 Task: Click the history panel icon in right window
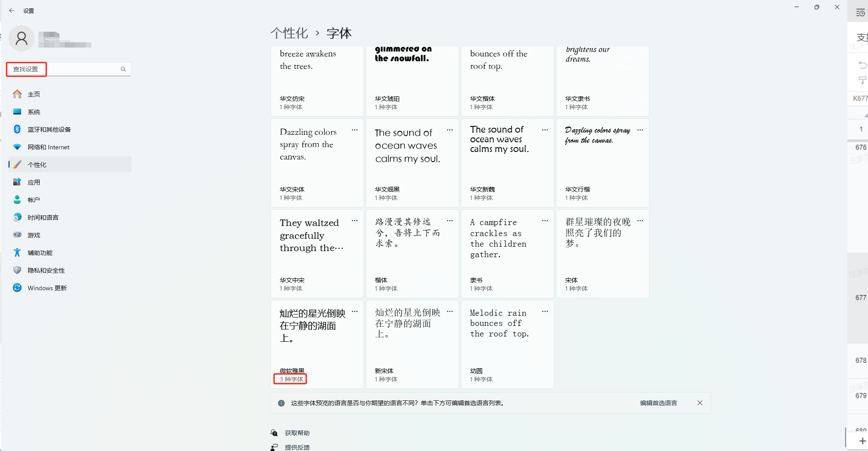[x=861, y=13]
